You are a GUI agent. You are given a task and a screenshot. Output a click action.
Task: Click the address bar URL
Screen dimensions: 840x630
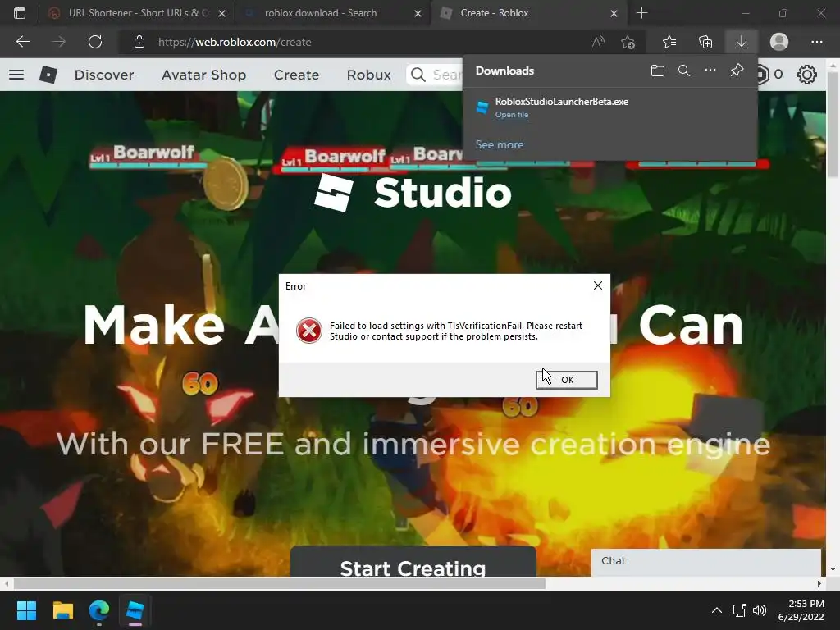(x=235, y=42)
